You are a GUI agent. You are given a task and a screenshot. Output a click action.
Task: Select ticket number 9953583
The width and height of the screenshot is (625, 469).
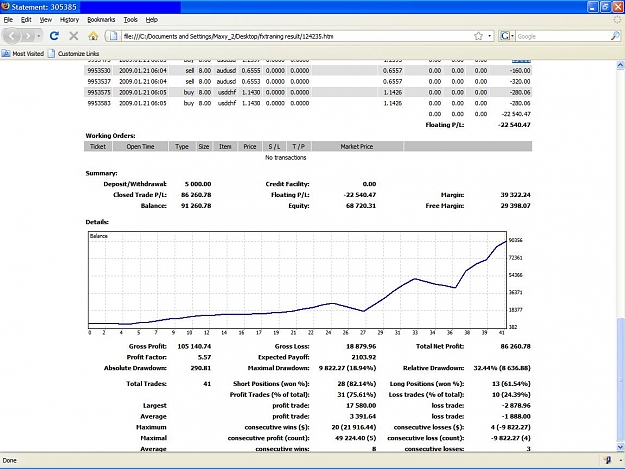click(x=99, y=103)
